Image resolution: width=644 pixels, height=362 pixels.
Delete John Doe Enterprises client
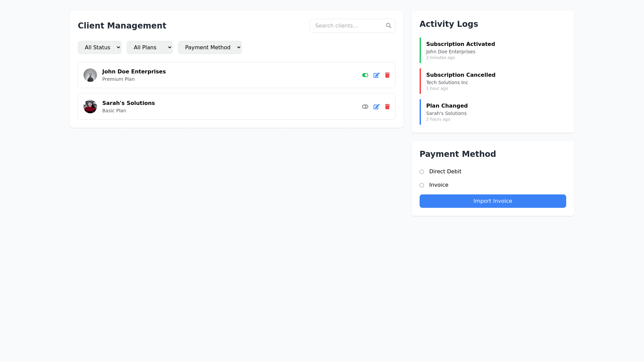tap(387, 75)
